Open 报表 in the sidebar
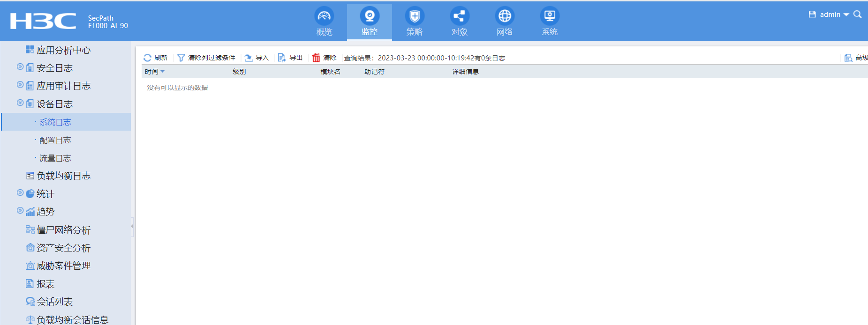Viewport: 868px width, 325px height. point(45,284)
